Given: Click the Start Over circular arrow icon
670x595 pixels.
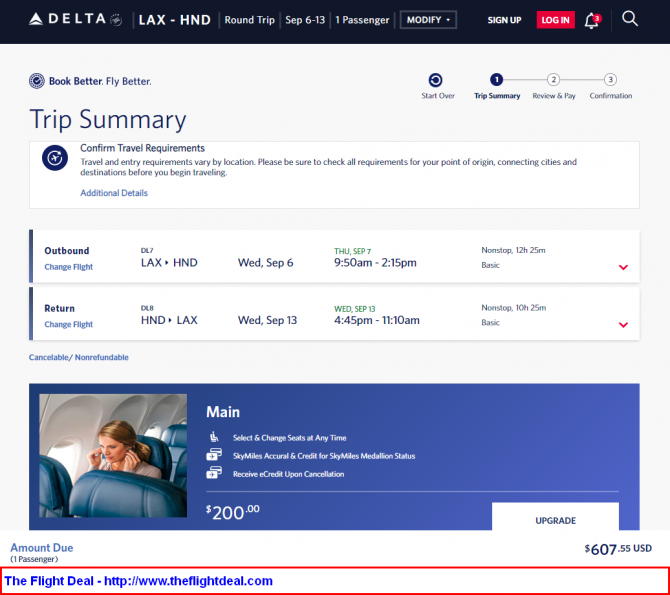Looking at the screenshot, I should [x=435, y=80].
